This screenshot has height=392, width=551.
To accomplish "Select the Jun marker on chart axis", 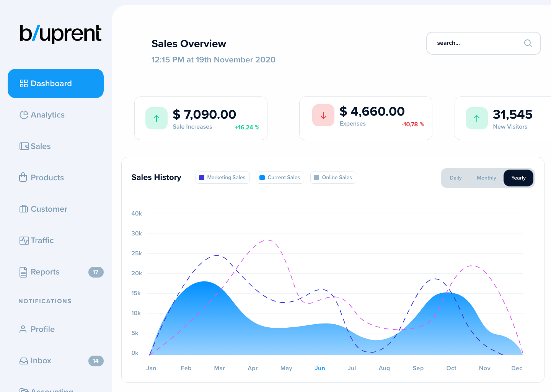I will [x=320, y=368].
